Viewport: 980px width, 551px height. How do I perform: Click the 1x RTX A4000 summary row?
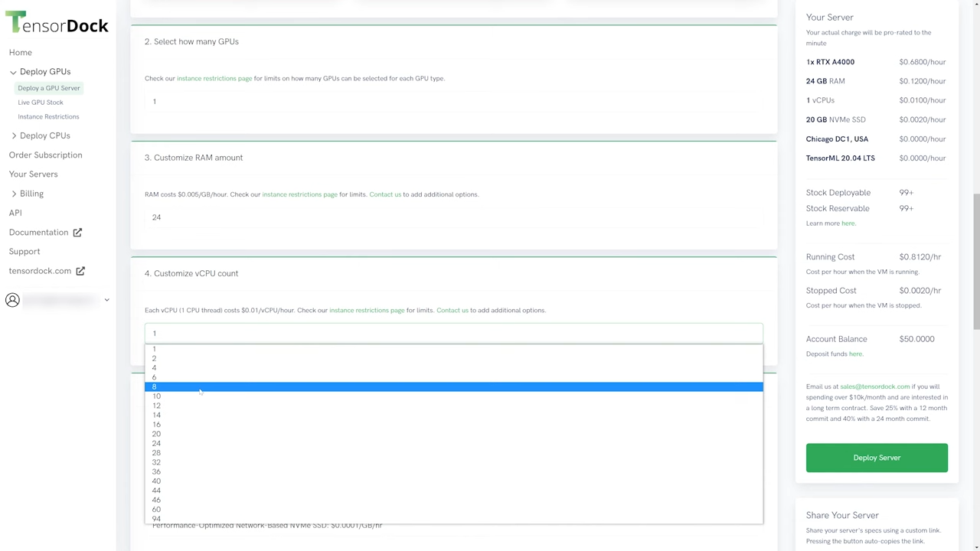tap(876, 62)
